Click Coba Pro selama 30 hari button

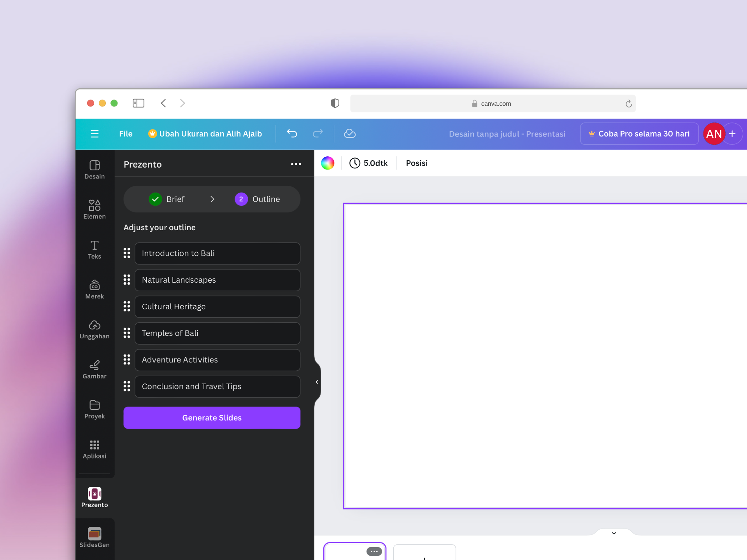point(639,134)
